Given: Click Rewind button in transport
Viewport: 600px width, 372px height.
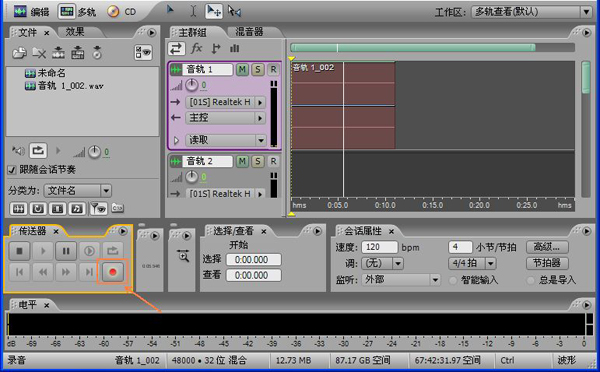Looking at the screenshot, I should click(42, 272).
